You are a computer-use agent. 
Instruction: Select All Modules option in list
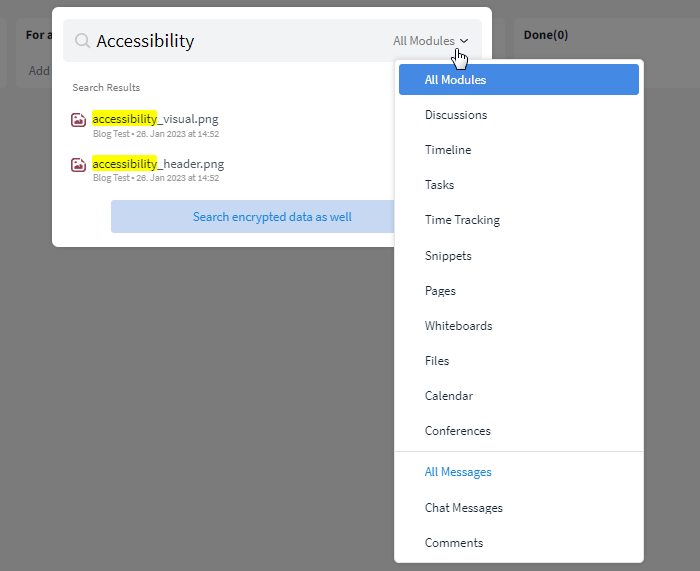(519, 79)
